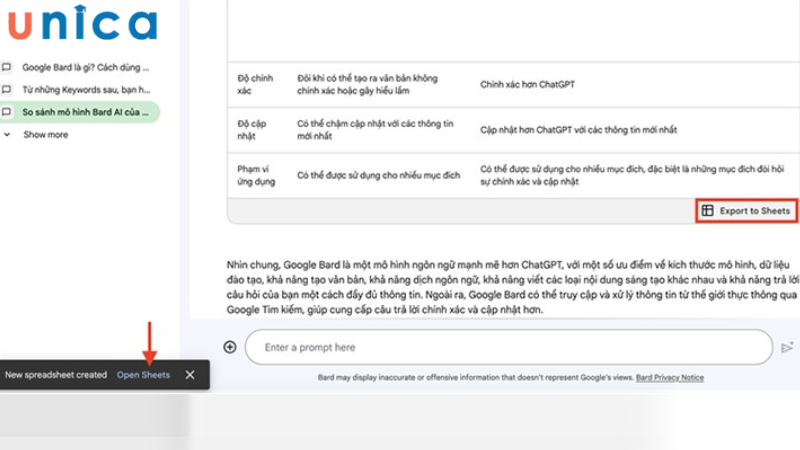Open the Bard Privacy Notice link

pyautogui.click(x=669, y=378)
